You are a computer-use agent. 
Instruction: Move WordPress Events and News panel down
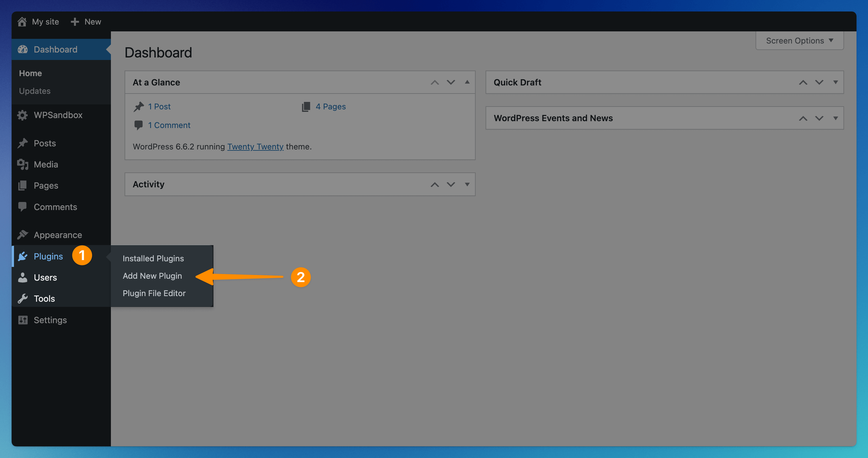tap(819, 118)
